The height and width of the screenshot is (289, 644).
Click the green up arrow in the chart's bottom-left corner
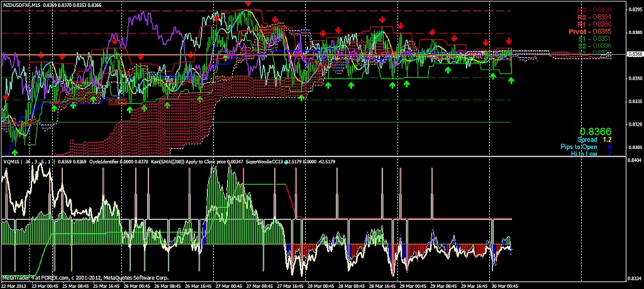click(14, 151)
